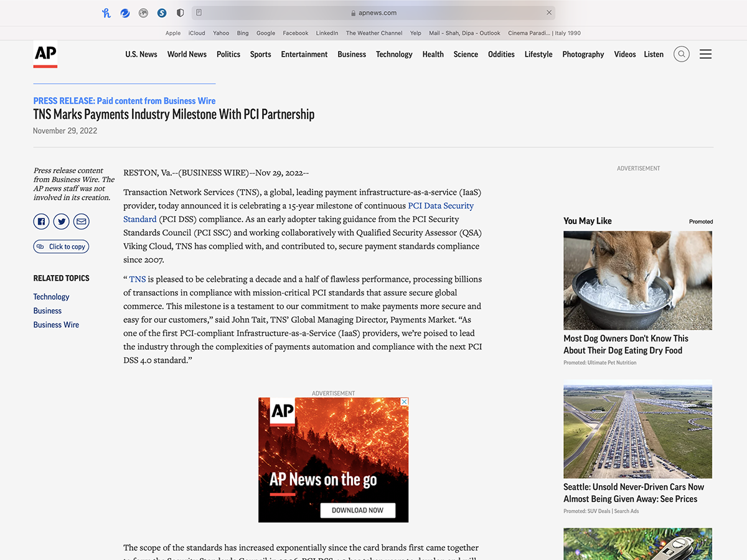
Task: Open the Facebook bookmark in favorites bar
Action: [x=296, y=33]
